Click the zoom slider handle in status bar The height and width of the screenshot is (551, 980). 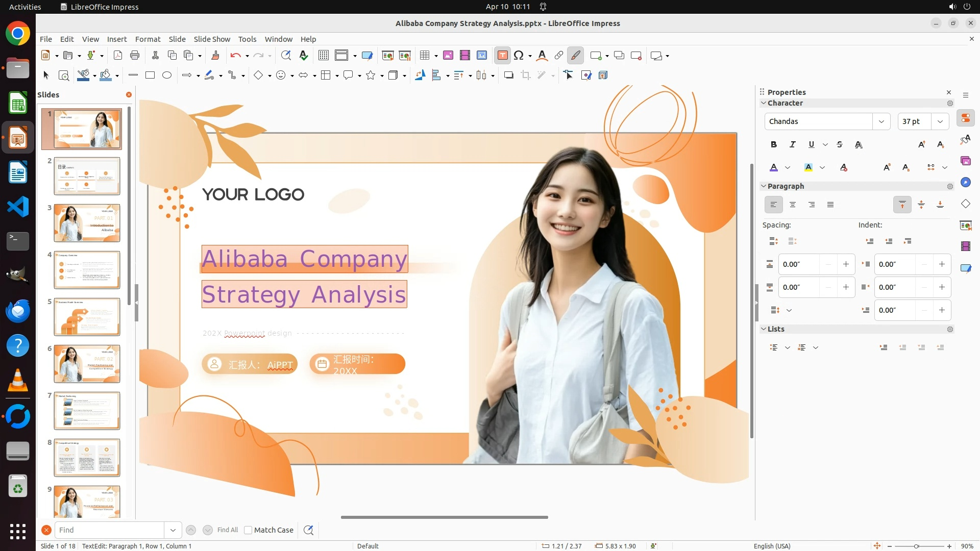916,546
